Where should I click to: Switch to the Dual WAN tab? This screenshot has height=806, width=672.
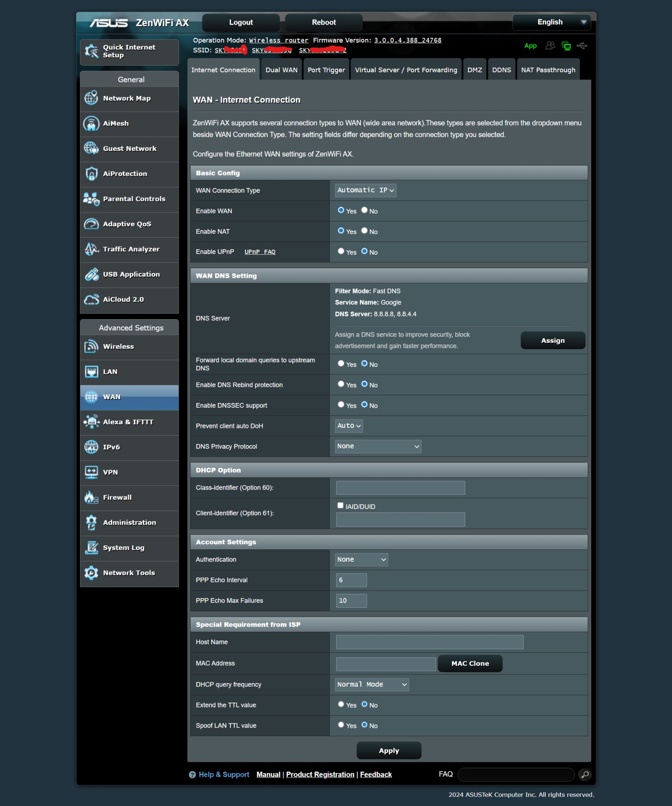click(x=281, y=69)
